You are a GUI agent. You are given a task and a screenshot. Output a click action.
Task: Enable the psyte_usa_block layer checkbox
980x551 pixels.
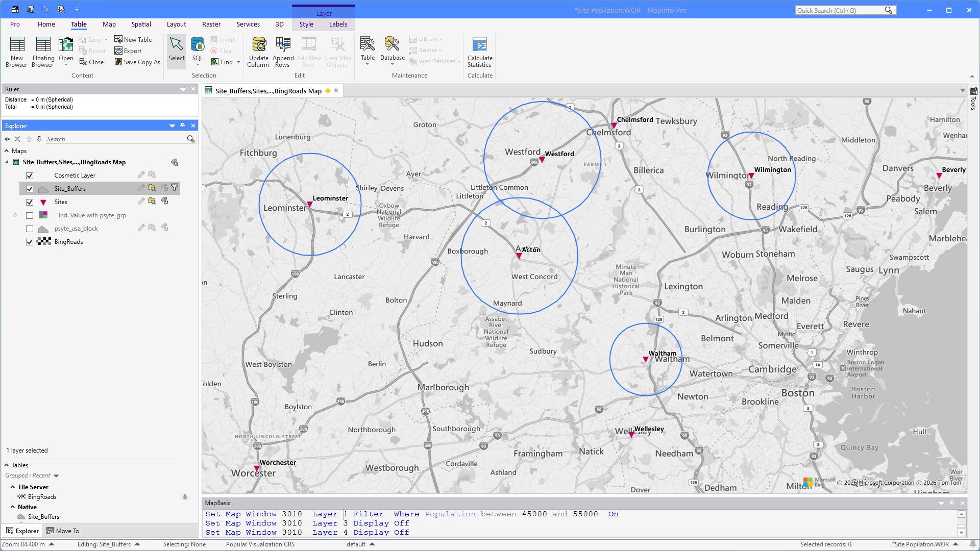[x=30, y=229]
